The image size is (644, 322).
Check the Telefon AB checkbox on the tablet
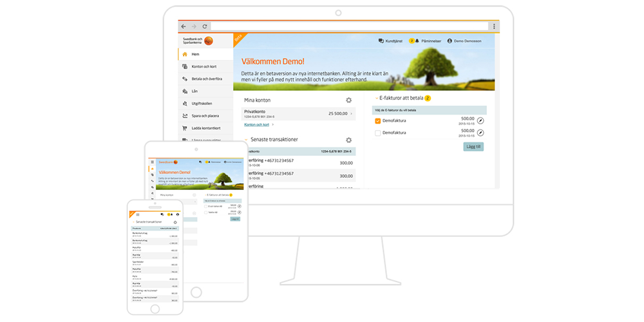(206, 213)
